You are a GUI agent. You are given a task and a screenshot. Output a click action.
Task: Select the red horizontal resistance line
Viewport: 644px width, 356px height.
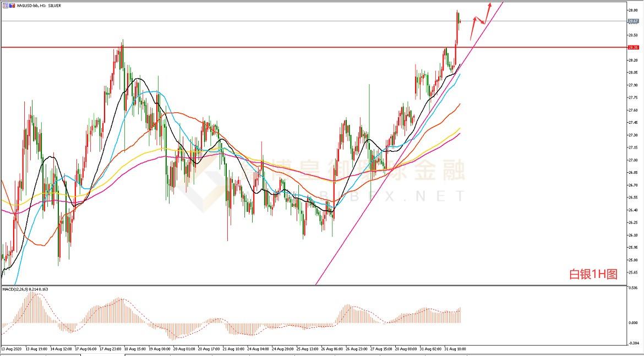tap(275, 47)
